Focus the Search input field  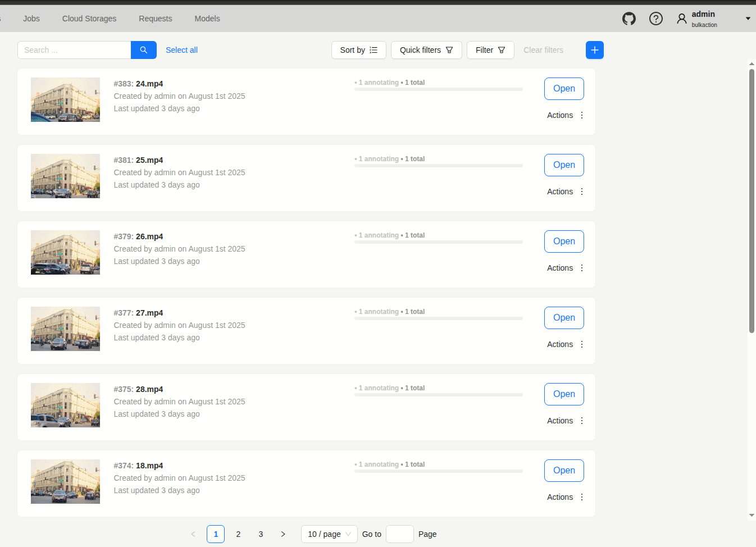[x=74, y=50]
